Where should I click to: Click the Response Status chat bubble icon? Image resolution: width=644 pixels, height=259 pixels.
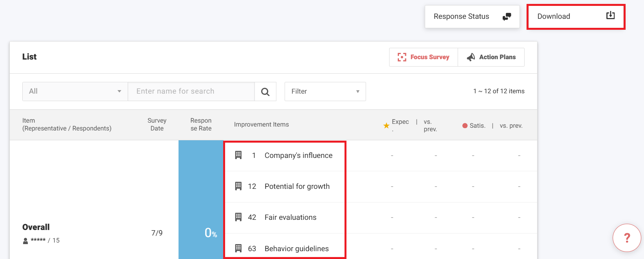coord(507,16)
